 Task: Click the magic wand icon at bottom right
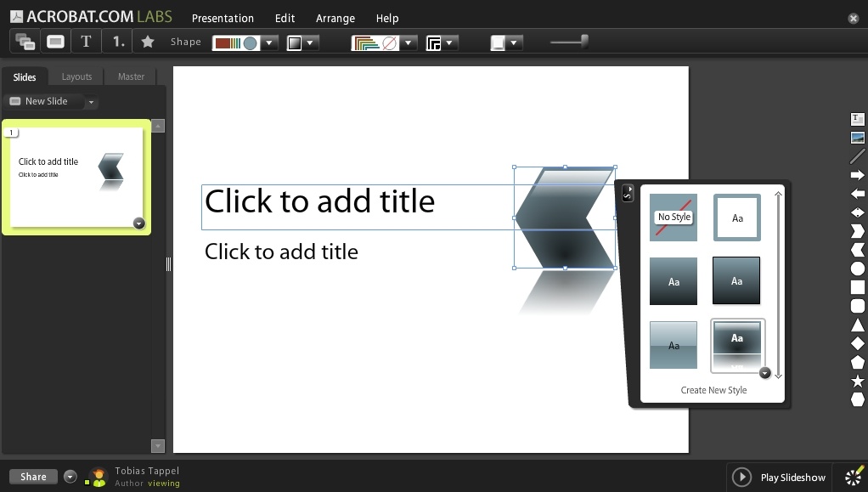click(x=854, y=477)
